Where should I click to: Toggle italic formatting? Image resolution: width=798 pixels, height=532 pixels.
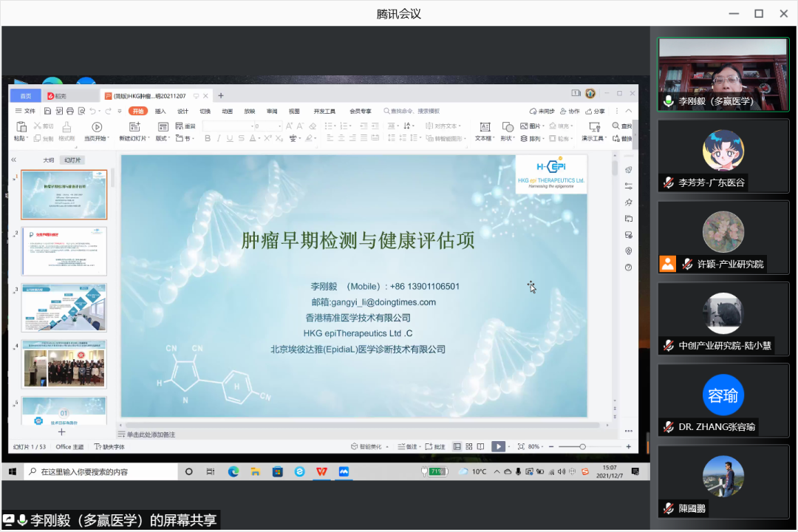pyautogui.click(x=219, y=137)
